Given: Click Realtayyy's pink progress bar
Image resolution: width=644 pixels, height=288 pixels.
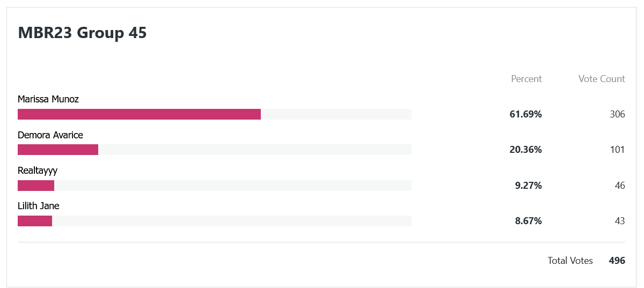Looking at the screenshot, I should [36, 186].
